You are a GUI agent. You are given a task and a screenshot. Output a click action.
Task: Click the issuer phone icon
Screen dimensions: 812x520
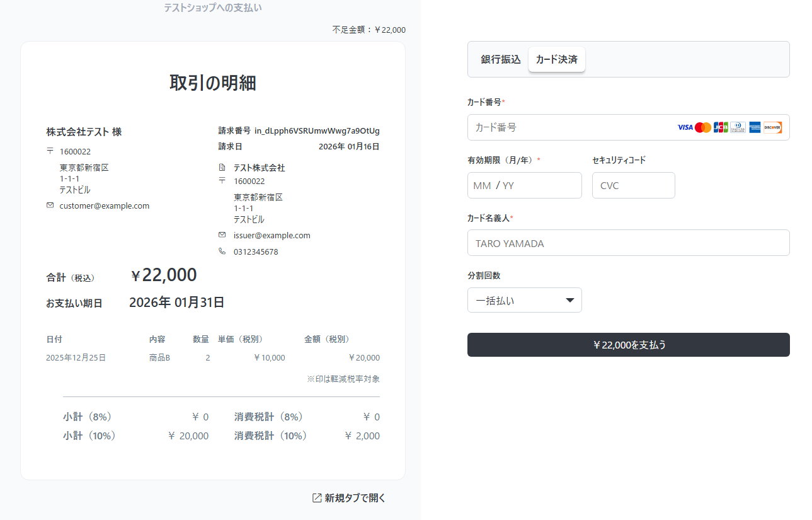click(222, 251)
